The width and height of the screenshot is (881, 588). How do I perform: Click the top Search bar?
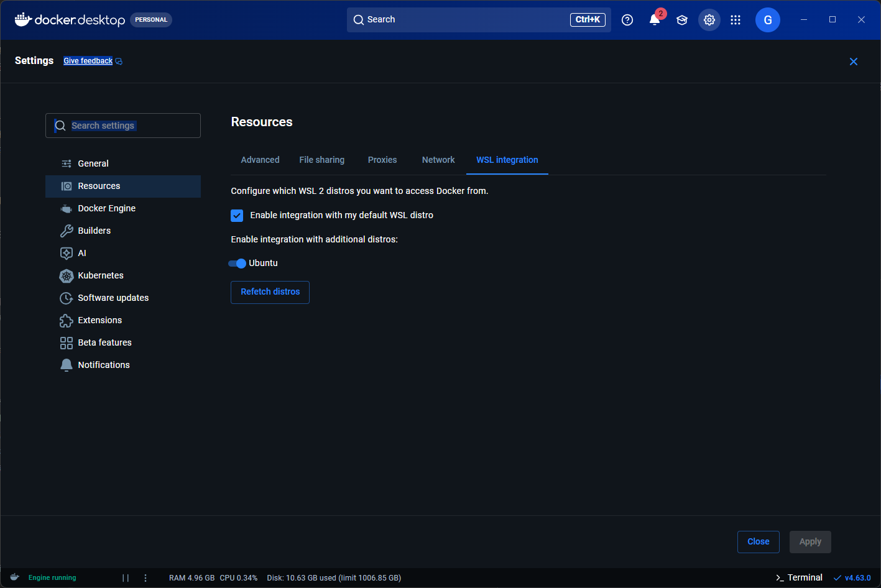tap(479, 20)
